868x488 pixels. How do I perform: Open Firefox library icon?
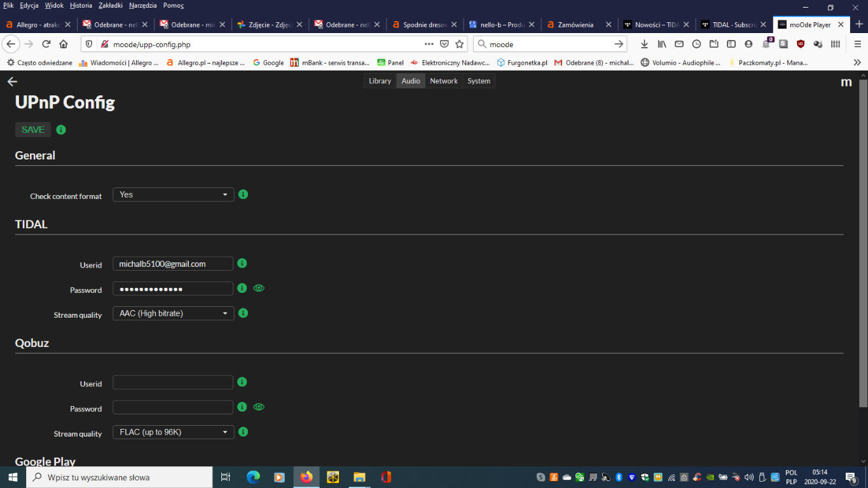pos(662,44)
